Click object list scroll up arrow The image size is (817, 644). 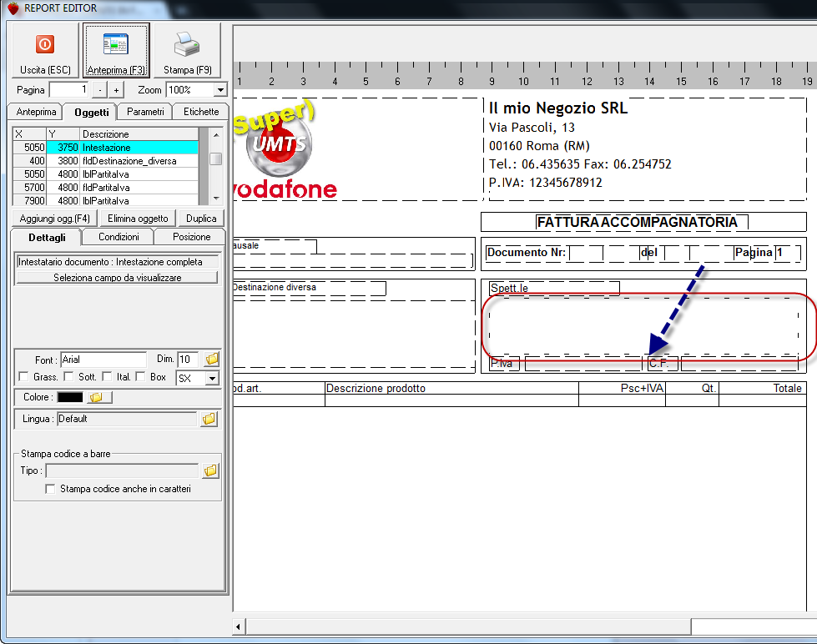tap(216, 134)
